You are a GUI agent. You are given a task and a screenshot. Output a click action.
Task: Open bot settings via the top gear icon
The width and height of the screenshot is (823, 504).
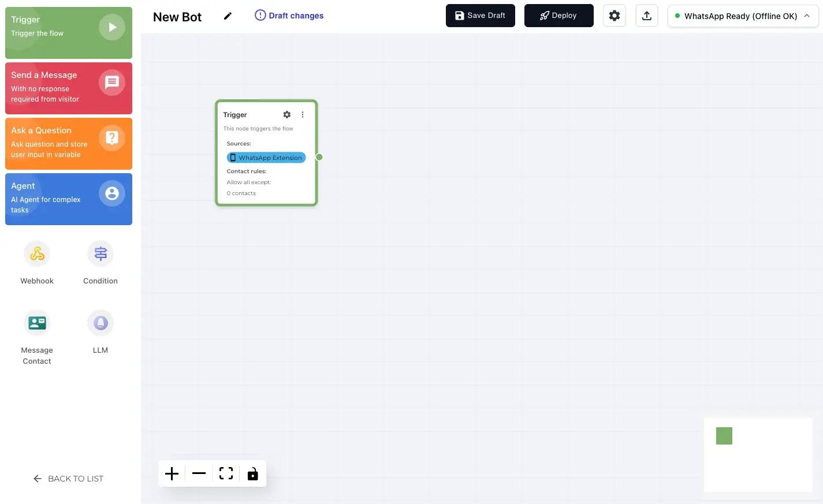(614, 16)
